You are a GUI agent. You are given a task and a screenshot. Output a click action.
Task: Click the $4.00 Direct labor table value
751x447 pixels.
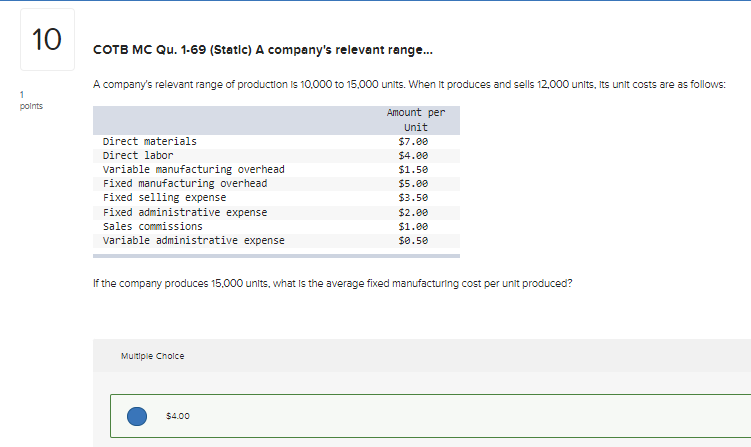pos(413,155)
